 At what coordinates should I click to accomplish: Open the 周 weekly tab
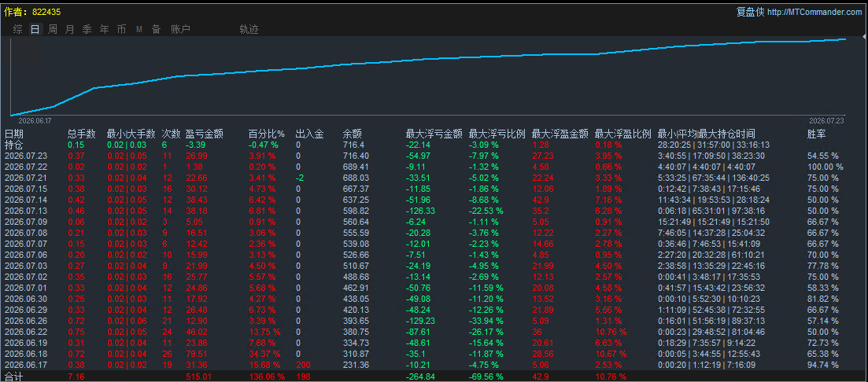(x=52, y=29)
